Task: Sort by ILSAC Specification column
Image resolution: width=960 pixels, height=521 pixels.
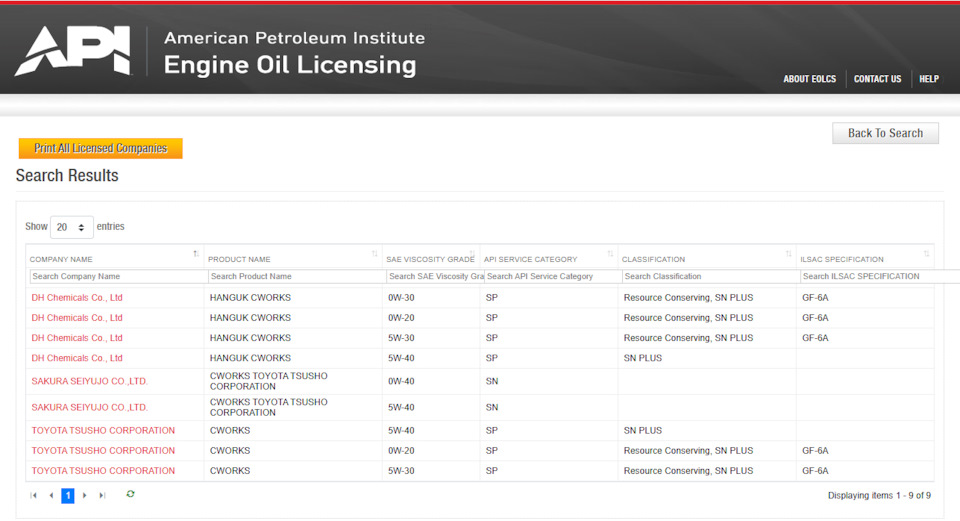Action: click(926, 253)
